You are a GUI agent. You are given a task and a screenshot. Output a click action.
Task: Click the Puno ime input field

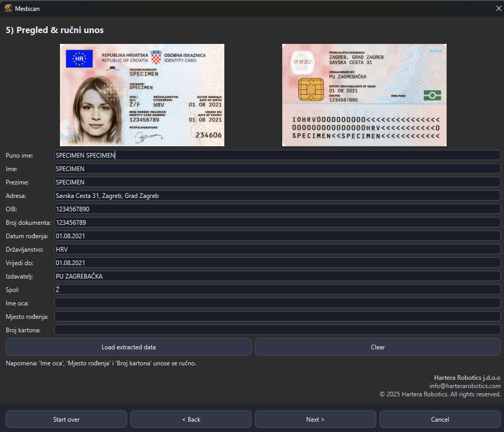[x=277, y=155]
